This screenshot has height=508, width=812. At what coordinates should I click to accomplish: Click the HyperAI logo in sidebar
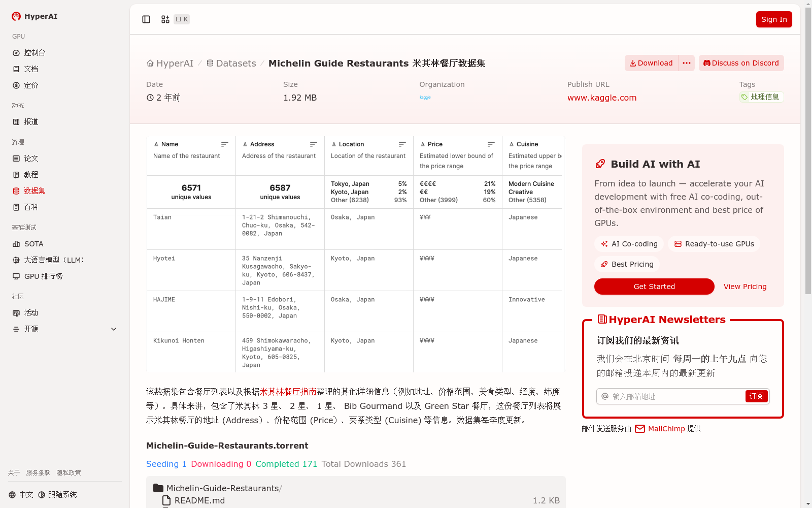click(x=35, y=16)
